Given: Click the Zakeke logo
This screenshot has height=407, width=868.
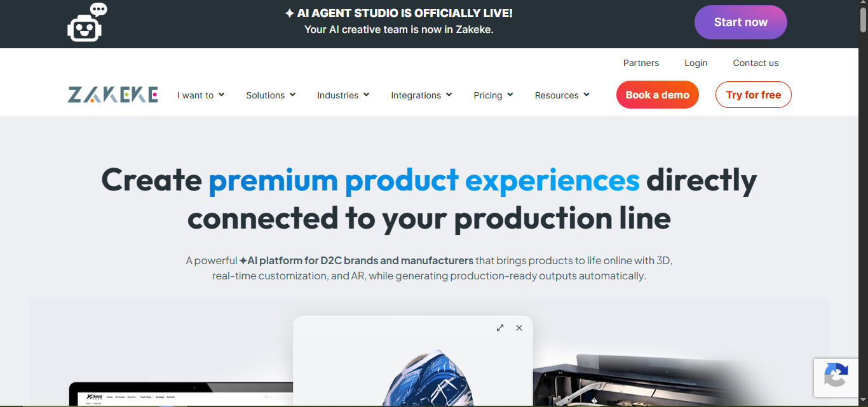Looking at the screenshot, I should [112, 95].
